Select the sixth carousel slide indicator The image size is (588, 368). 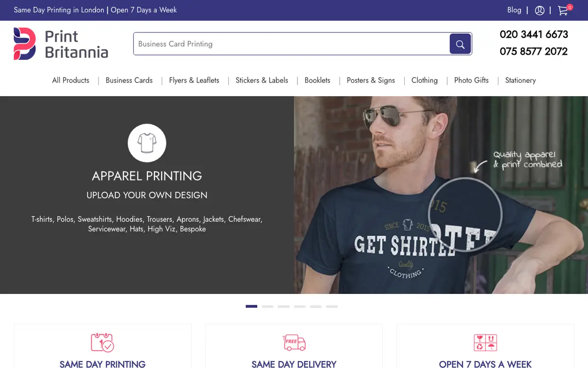coord(332,306)
